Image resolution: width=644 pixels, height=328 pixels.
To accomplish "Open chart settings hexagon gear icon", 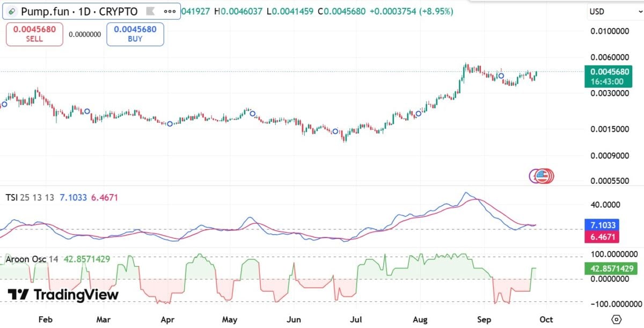I will pyautogui.click(x=617, y=319).
